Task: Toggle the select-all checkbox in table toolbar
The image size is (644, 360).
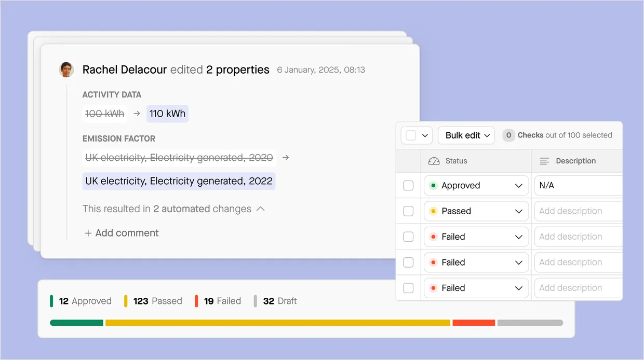Action: (x=411, y=135)
